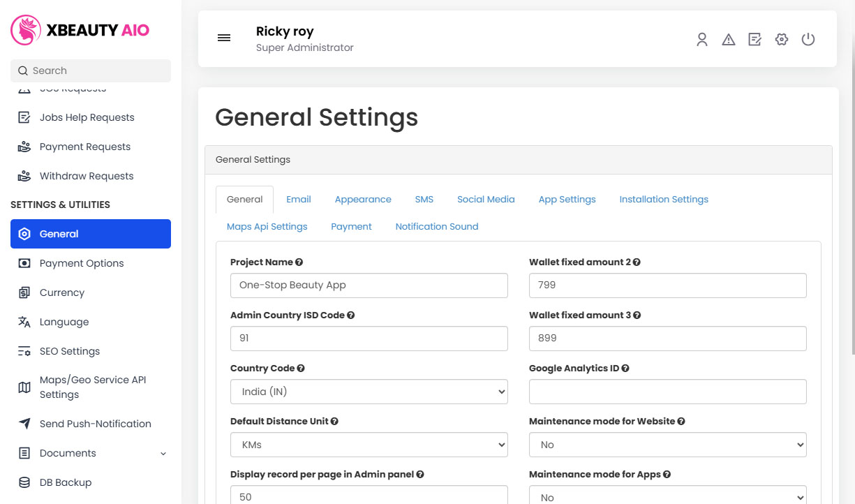Open the edit notes icon in header
Image resolution: width=855 pixels, height=504 pixels.
point(754,40)
